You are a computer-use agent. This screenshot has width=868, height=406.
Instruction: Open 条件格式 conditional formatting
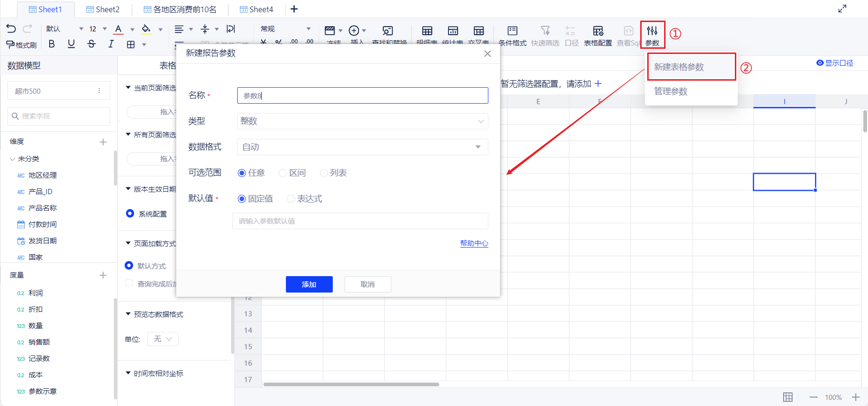512,36
